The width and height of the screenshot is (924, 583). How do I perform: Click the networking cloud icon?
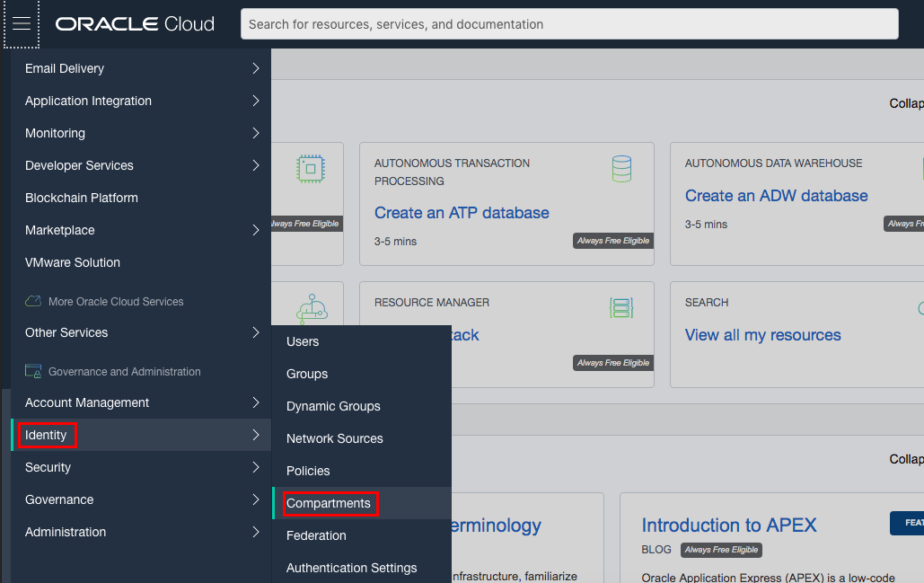(x=312, y=309)
